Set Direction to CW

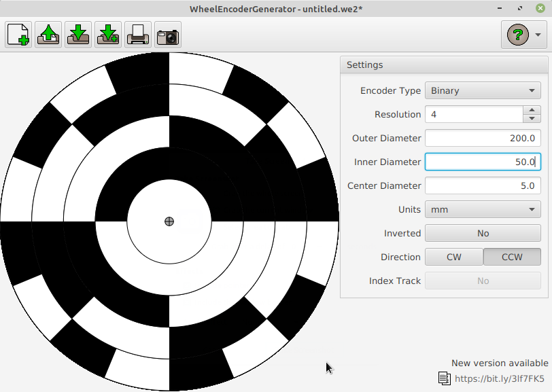[x=454, y=257]
